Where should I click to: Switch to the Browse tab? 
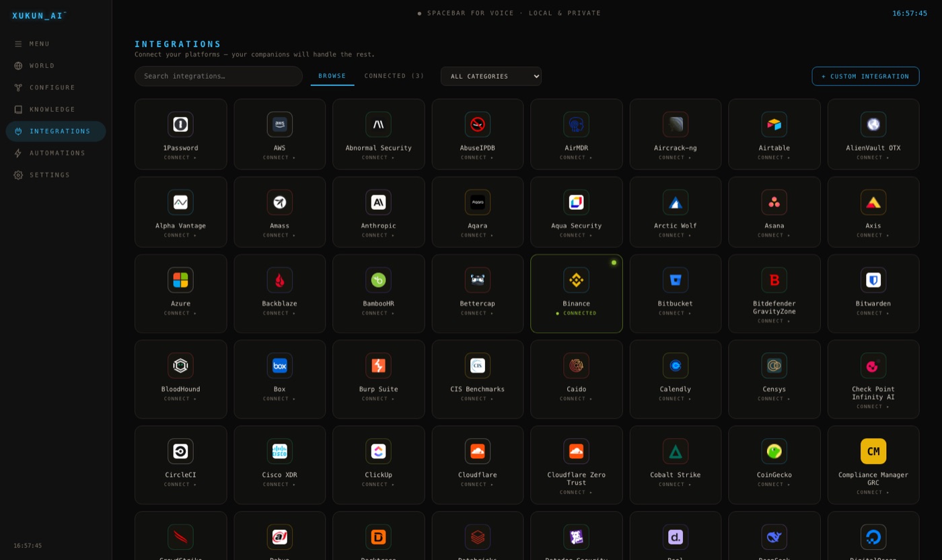(332, 76)
